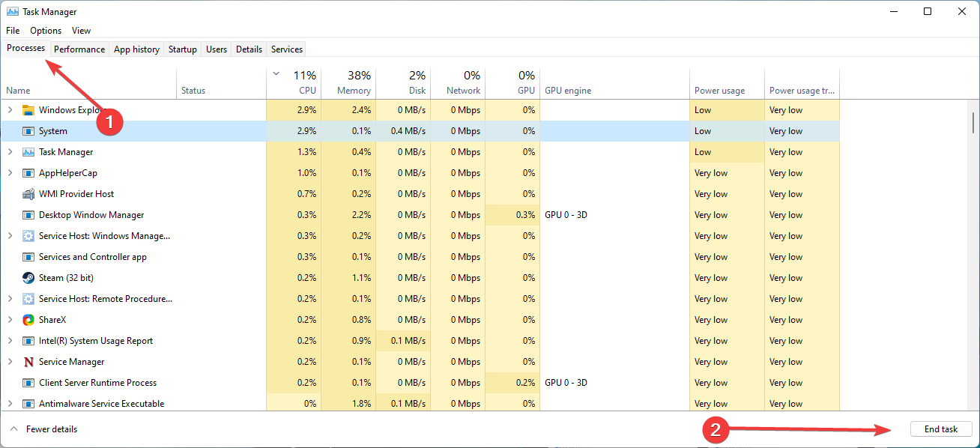Select the Desktop Window Manager row name

pyautogui.click(x=91, y=215)
